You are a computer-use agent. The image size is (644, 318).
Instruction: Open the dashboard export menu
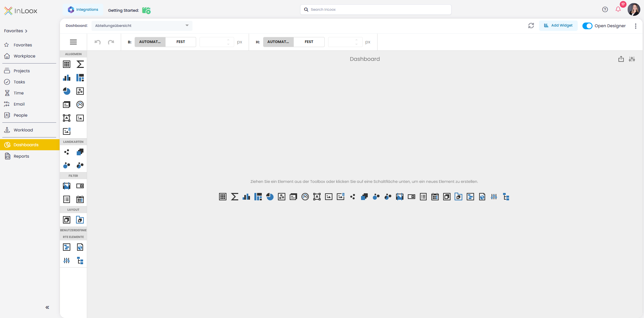tap(621, 59)
